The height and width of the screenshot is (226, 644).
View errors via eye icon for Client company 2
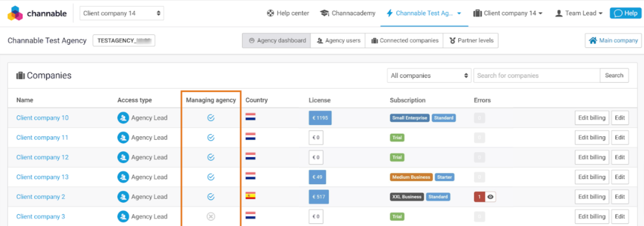[491, 197]
